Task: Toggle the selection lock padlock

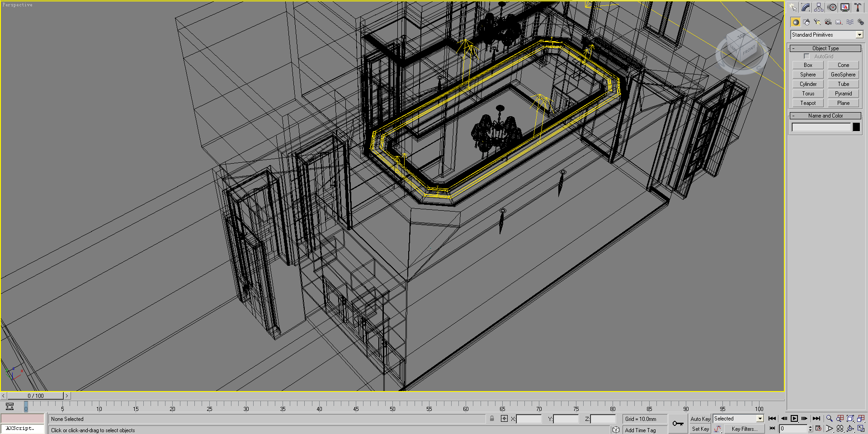Action: tap(492, 419)
